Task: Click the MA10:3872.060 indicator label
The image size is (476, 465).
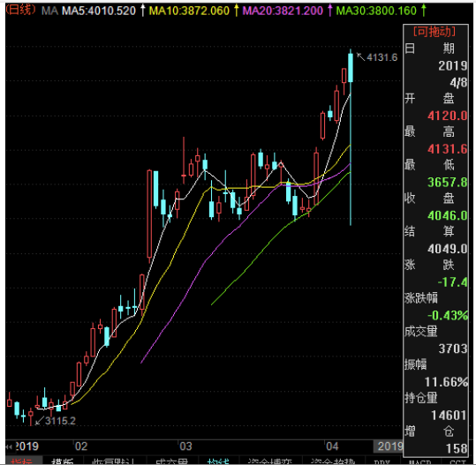Action: point(189,11)
